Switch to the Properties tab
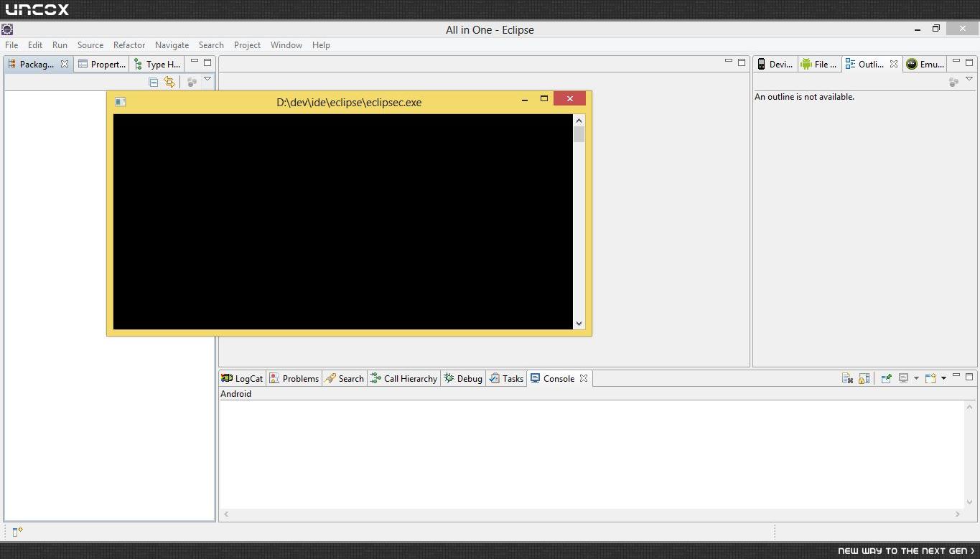Screen dimensions: 980x559 [102, 64]
